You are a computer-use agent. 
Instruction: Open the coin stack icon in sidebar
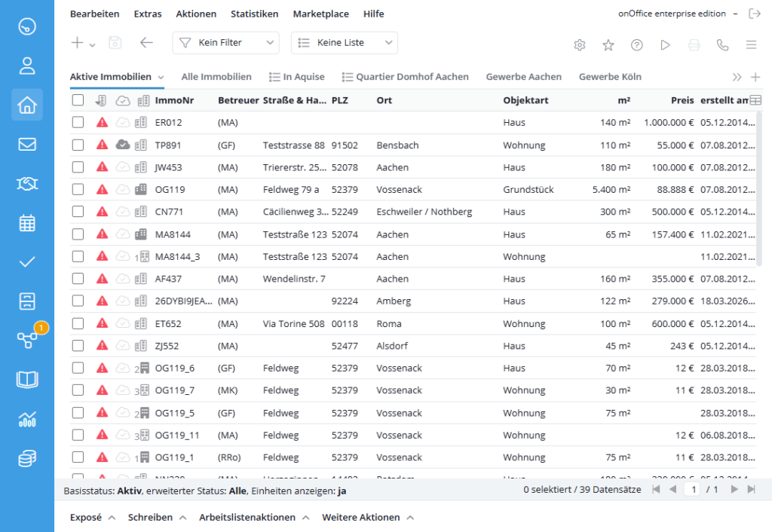point(27,458)
